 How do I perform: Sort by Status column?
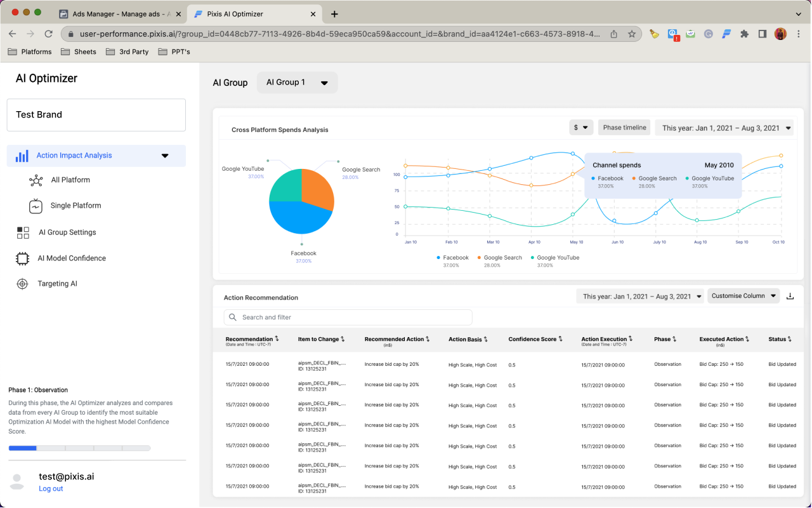(790, 339)
